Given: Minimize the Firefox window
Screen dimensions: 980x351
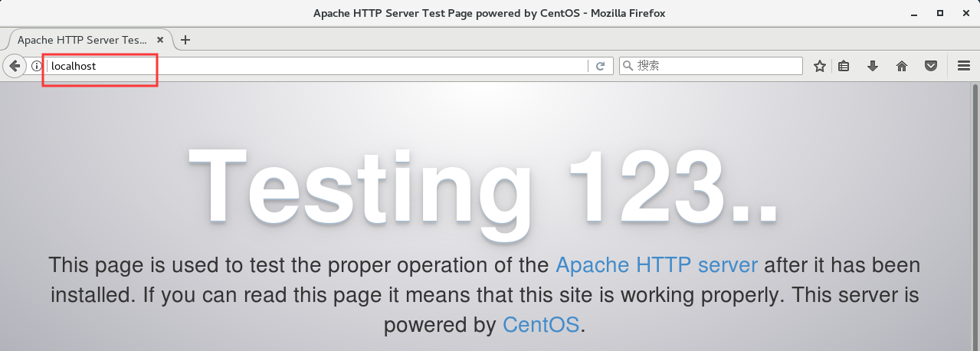Looking at the screenshot, I should tap(913, 13).
